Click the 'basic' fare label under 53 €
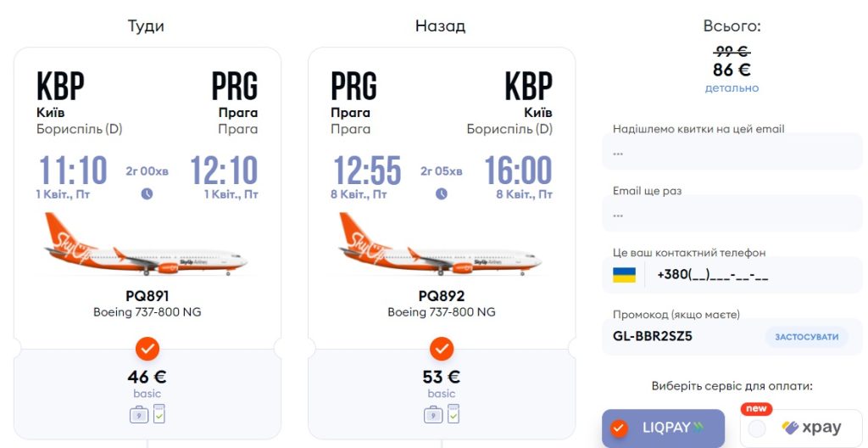 (x=442, y=394)
